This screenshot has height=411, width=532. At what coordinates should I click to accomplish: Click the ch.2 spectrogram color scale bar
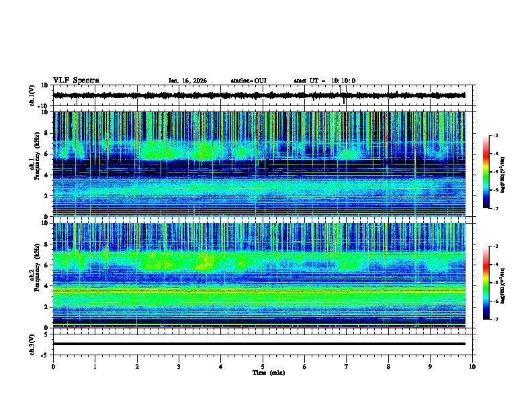pos(486,283)
